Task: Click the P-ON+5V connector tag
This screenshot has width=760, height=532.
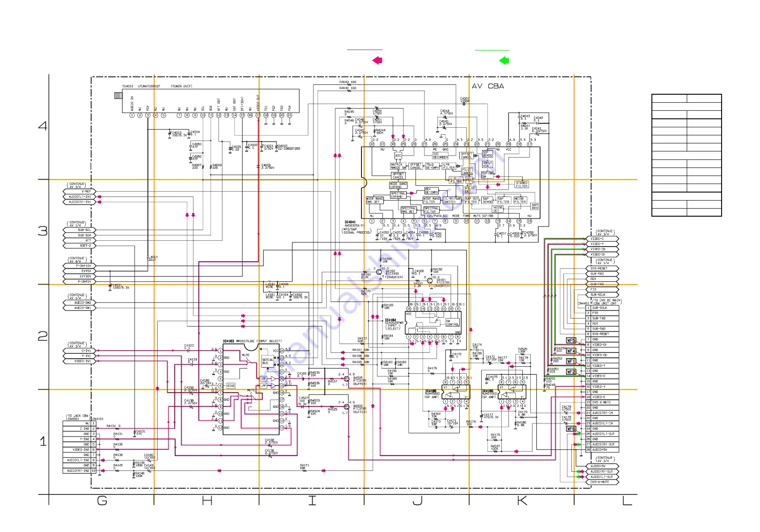Action: click(x=80, y=282)
